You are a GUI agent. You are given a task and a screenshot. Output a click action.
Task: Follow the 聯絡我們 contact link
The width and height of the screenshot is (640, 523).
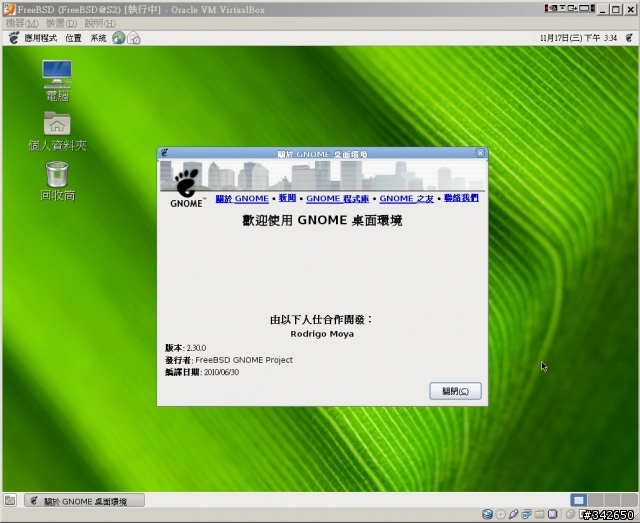click(461, 198)
